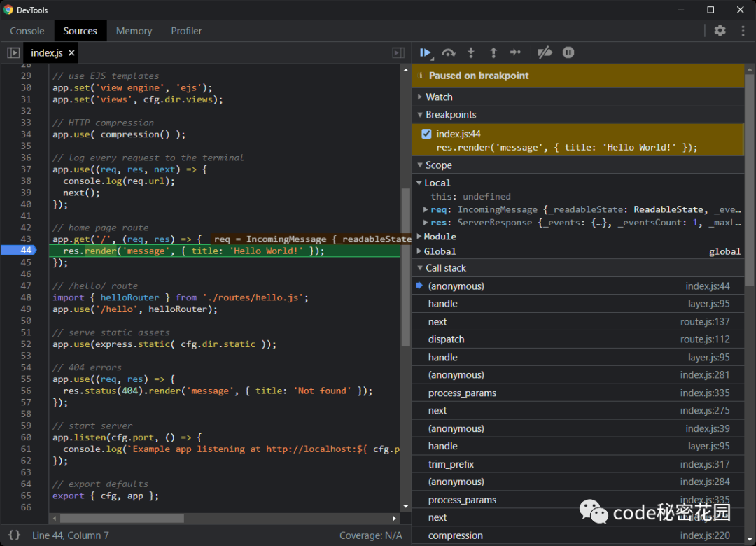This screenshot has width=756, height=546.
Task: Switch to the Console tab
Action: [x=27, y=31]
